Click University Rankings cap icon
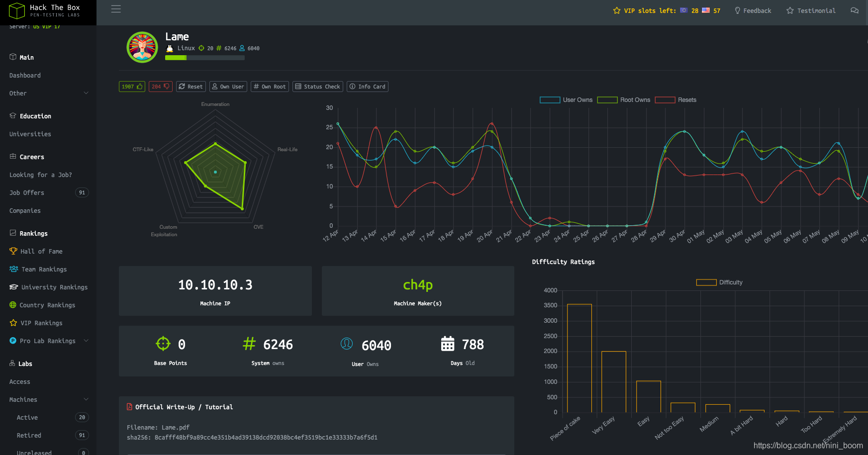This screenshot has height=455, width=868. click(14, 287)
